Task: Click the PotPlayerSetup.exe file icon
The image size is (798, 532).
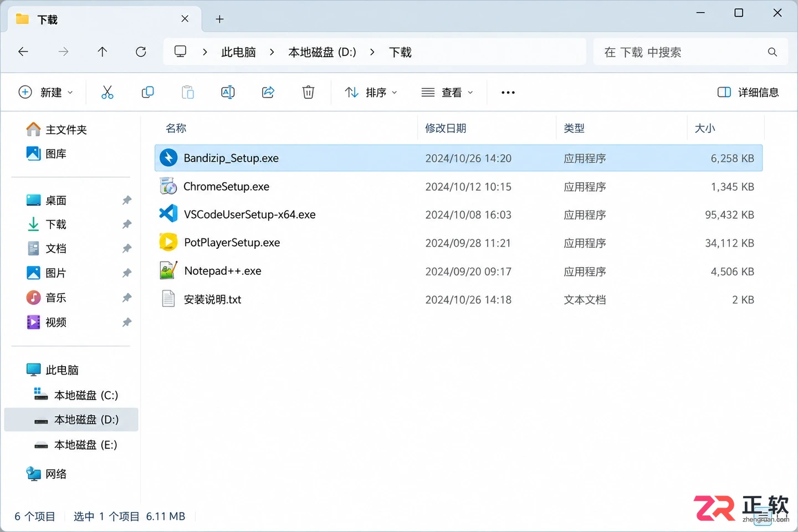Action: tap(168, 243)
